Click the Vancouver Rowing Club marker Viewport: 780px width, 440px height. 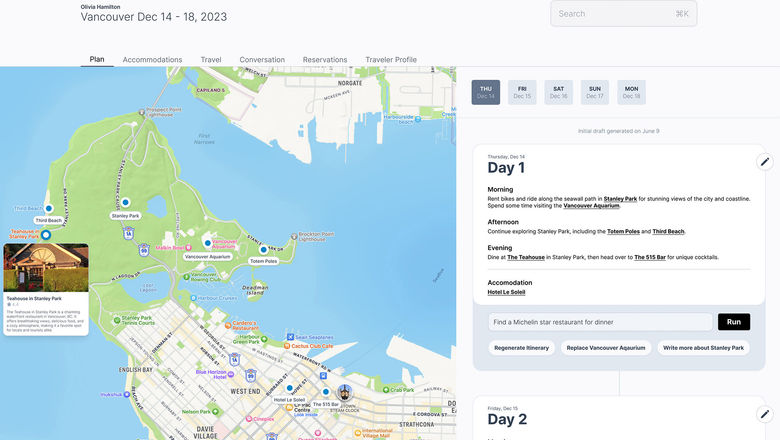pyautogui.click(x=186, y=277)
